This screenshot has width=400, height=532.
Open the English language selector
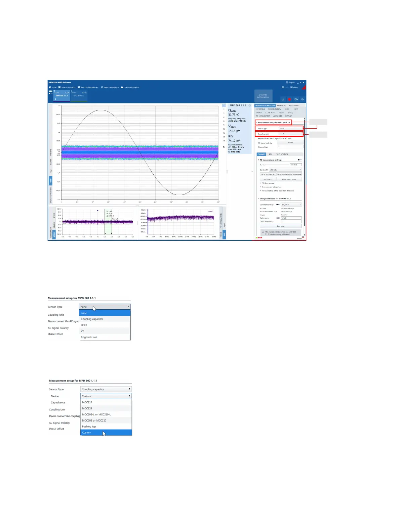290,82
